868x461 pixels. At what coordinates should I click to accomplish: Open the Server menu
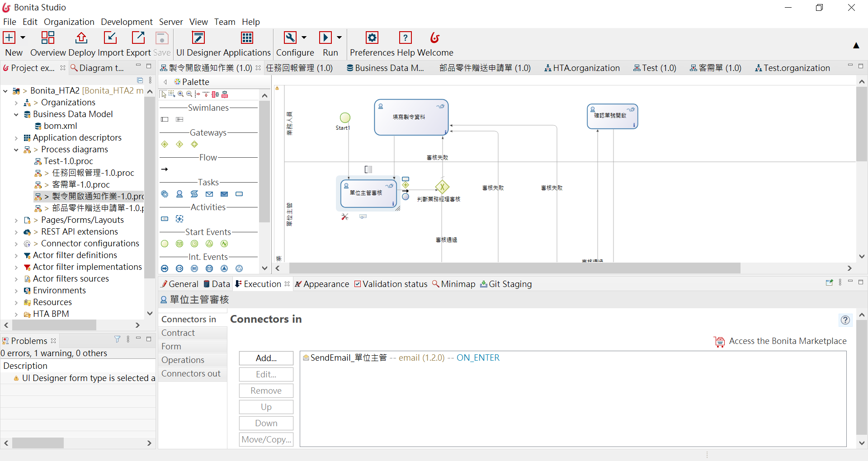click(x=171, y=22)
